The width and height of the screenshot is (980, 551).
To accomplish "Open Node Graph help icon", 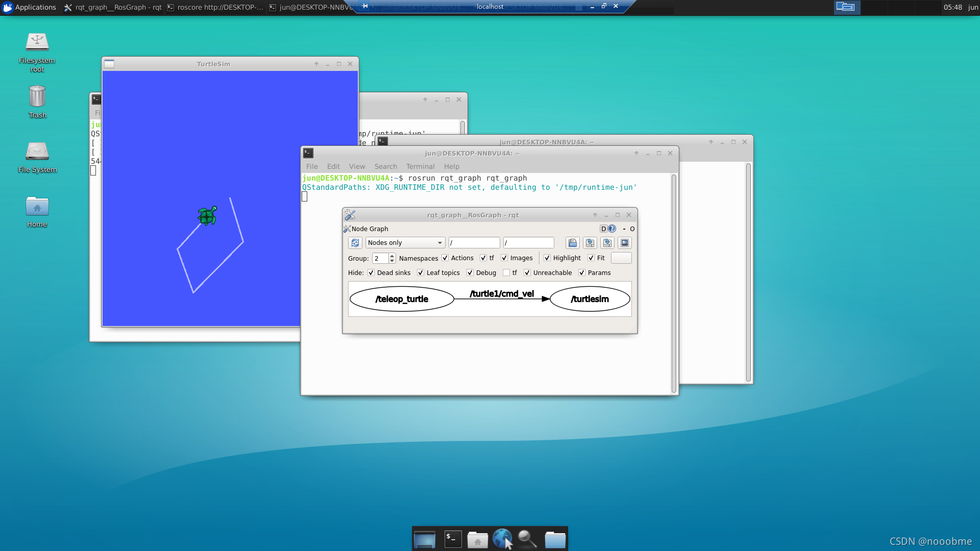I will 612,229.
